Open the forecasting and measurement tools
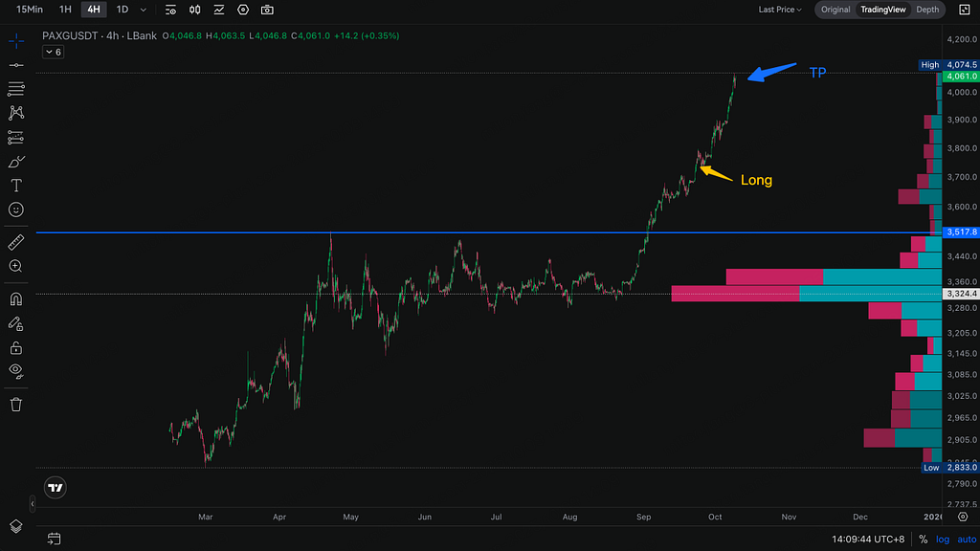This screenshot has width=980, height=551. pos(16,138)
